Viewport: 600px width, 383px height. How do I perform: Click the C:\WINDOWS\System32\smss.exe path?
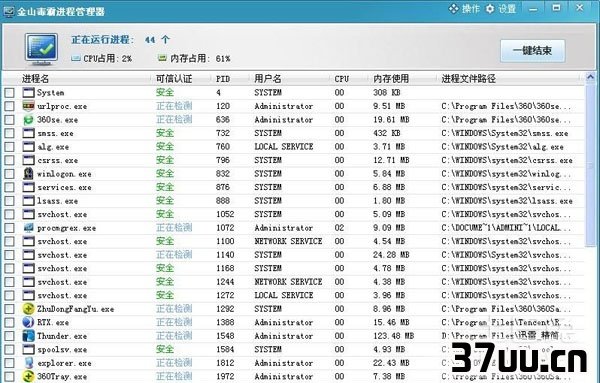pyautogui.click(x=505, y=133)
